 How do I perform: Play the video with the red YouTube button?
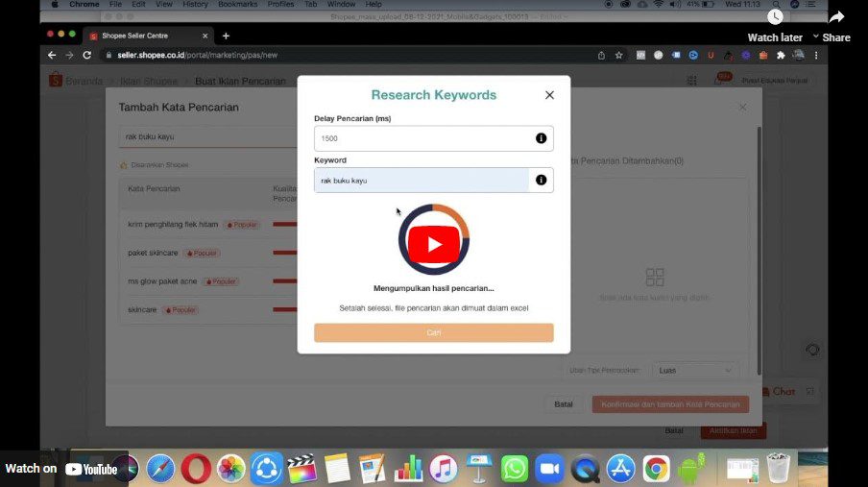pos(433,244)
